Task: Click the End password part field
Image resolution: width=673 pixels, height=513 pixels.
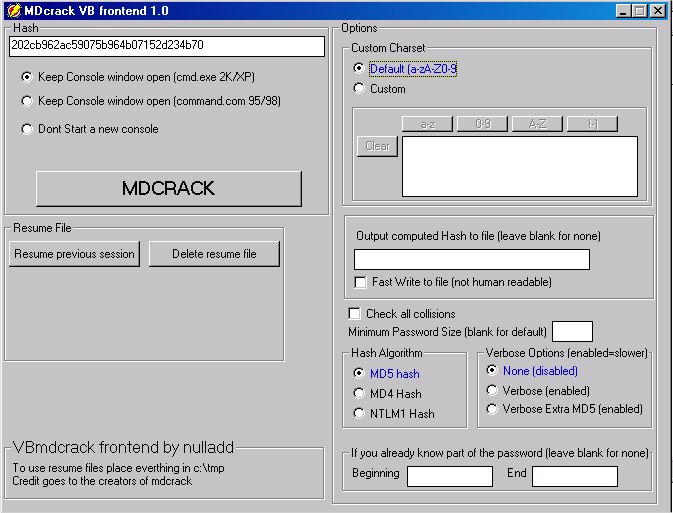Action: (x=574, y=476)
